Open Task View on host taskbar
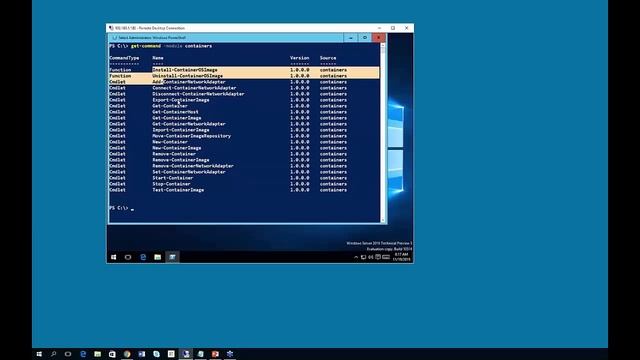Screen dimensions: 640x360 coord(68,354)
